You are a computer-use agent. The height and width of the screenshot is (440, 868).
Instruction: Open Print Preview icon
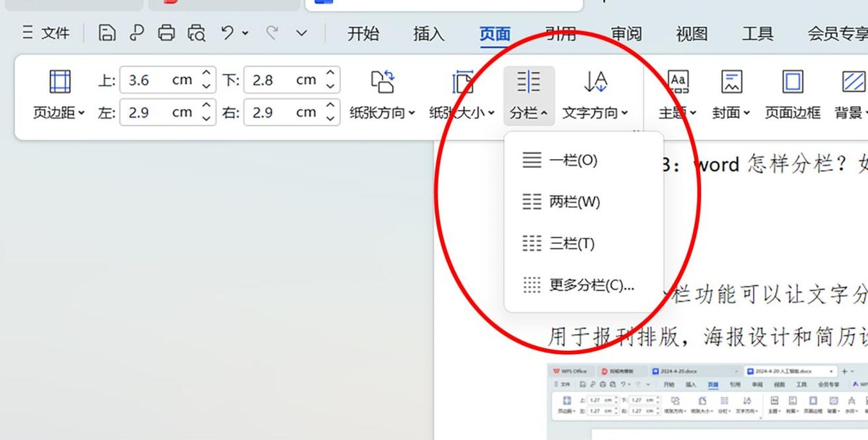click(x=196, y=33)
